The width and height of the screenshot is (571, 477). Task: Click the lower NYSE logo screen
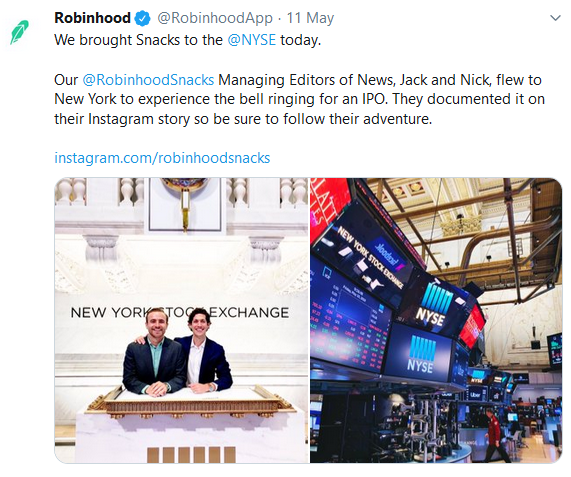click(421, 352)
